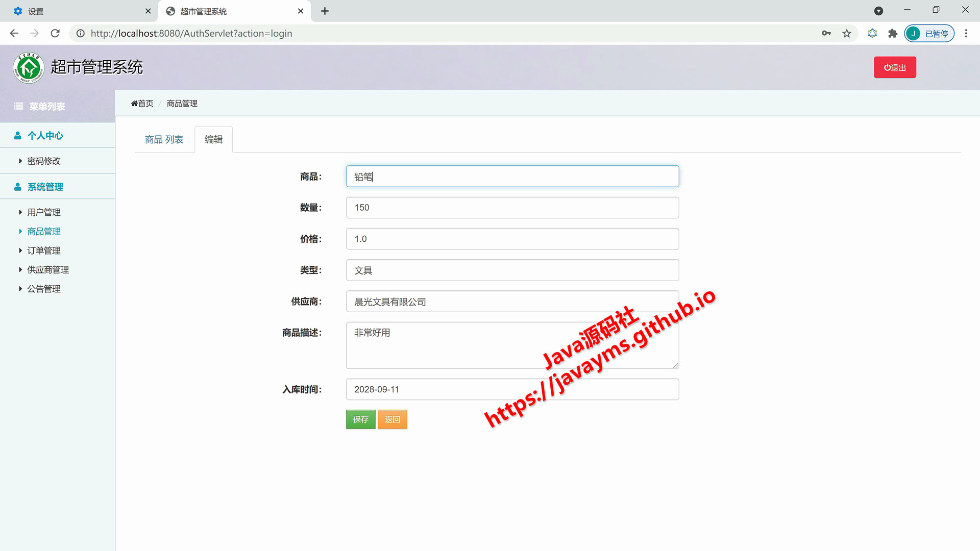980x551 pixels.
Task: Reload the page with refresh icon
Action: pos(55,33)
